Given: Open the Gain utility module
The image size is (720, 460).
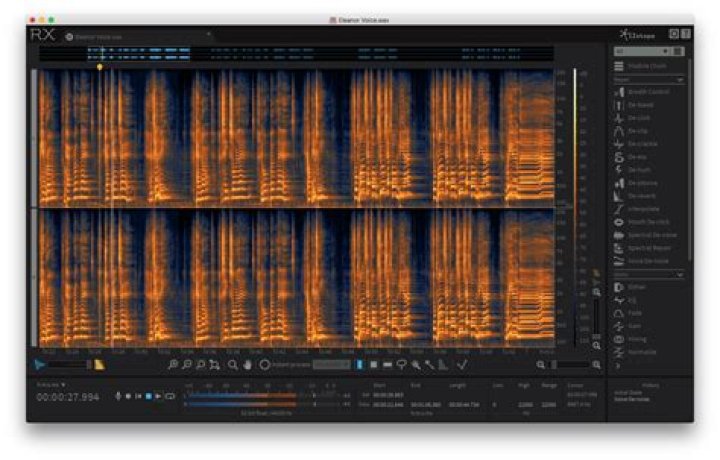Looking at the screenshot, I should coord(628,326).
